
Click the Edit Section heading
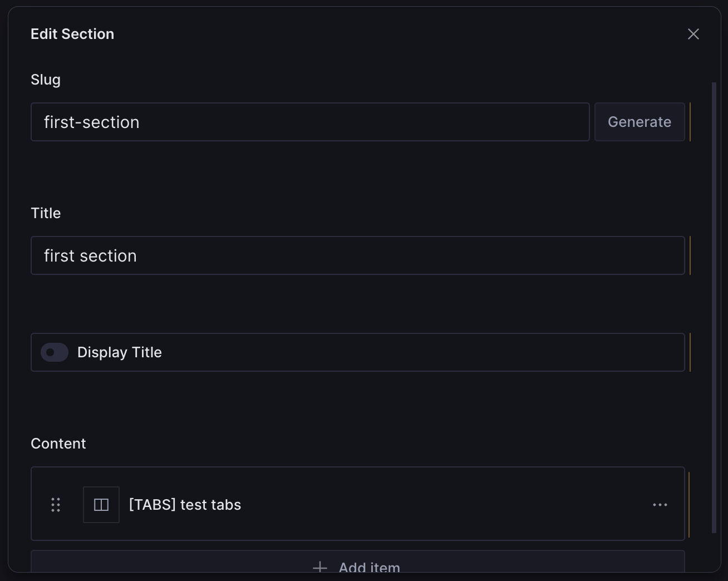click(72, 34)
